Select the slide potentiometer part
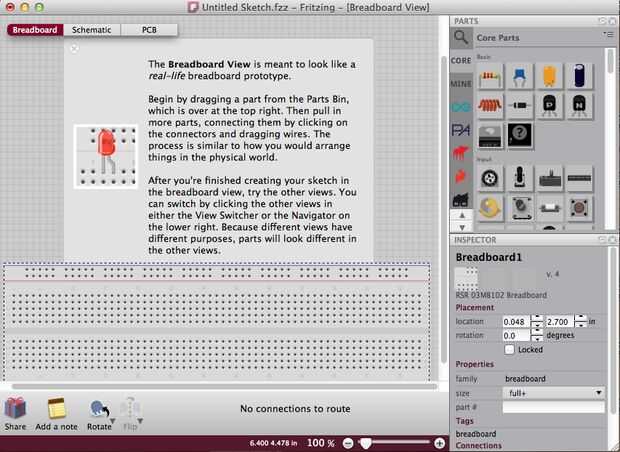This screenshot has width=620, height=452. [549, 178]
